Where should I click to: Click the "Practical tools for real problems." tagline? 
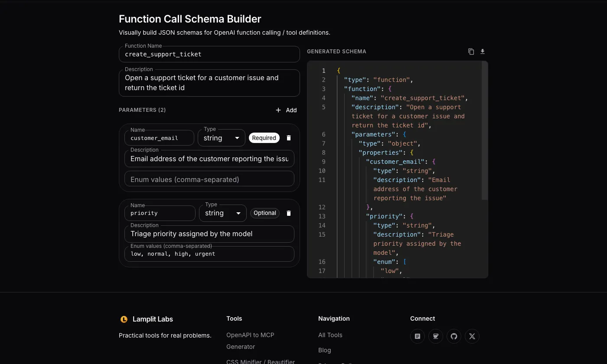tap(165, 335)
